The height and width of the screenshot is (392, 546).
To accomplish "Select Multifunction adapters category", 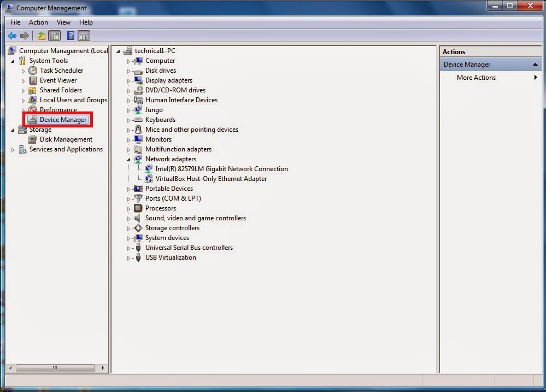I will [178, 149].
